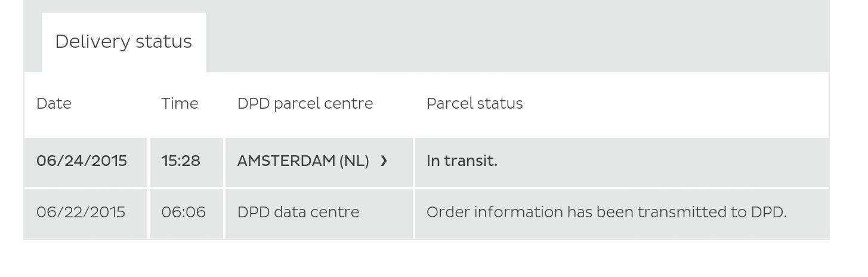The height and width of the screenshot is (277, 868).
Task: Click the In transit. status text
Action: coord(462,161)
